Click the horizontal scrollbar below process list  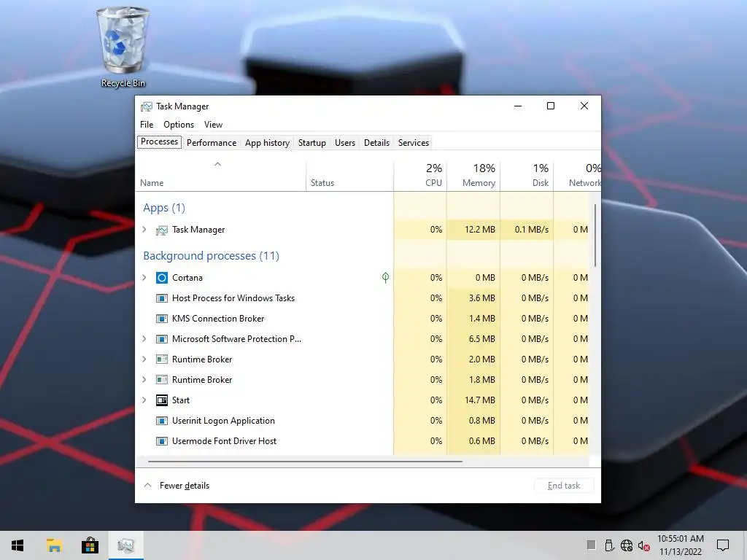coord(305,462)
